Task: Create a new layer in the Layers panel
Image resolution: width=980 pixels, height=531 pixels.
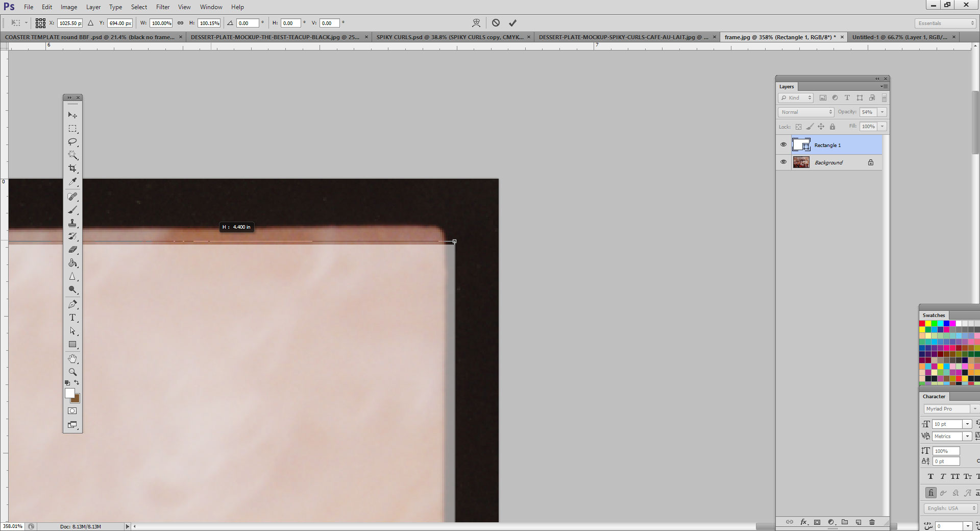Action: click(x=859, y=522)
